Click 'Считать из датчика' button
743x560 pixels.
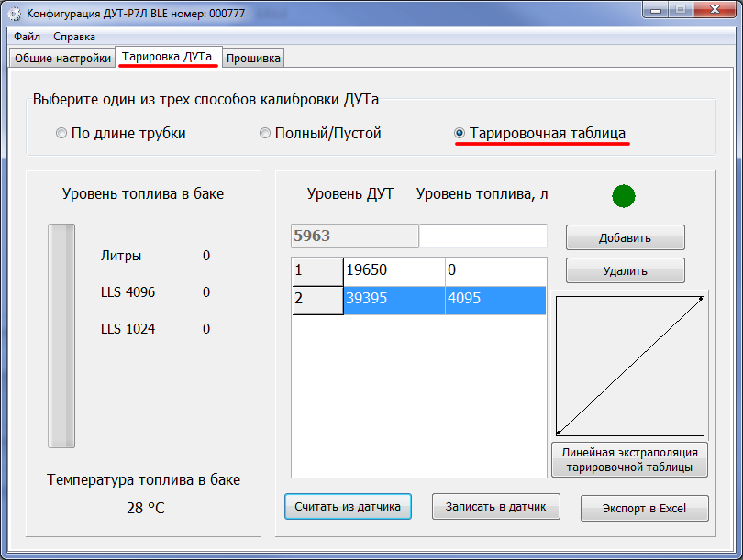coord(348,507)
